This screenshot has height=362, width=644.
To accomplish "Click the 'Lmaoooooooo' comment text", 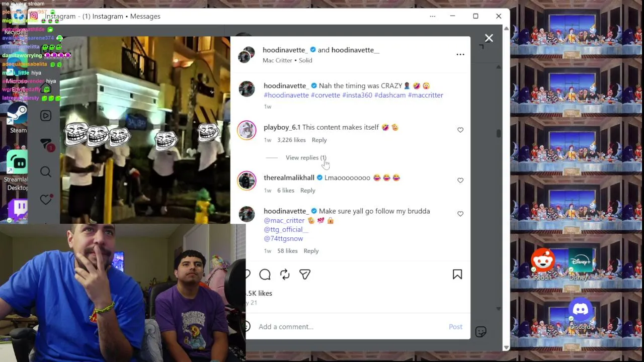I will 347,177.
